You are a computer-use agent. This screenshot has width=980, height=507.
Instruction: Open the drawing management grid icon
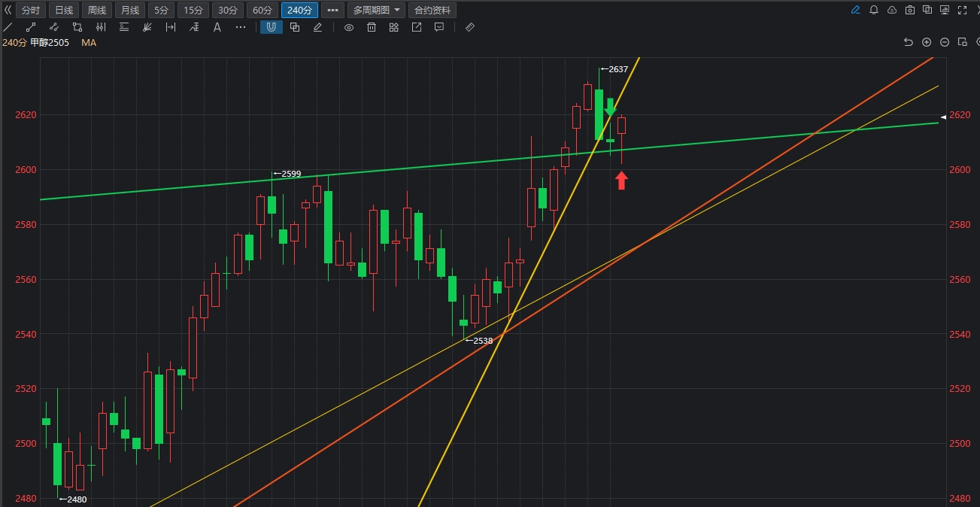pos(394,27)
